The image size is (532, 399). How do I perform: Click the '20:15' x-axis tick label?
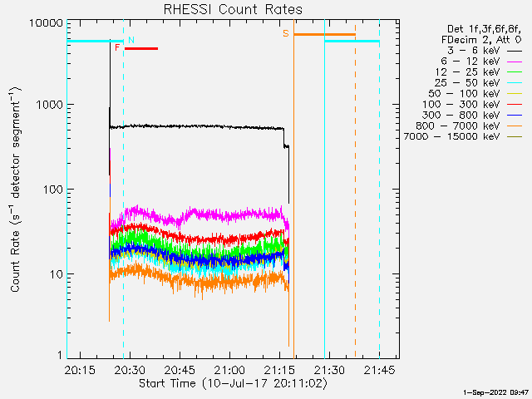coord(80,370)
